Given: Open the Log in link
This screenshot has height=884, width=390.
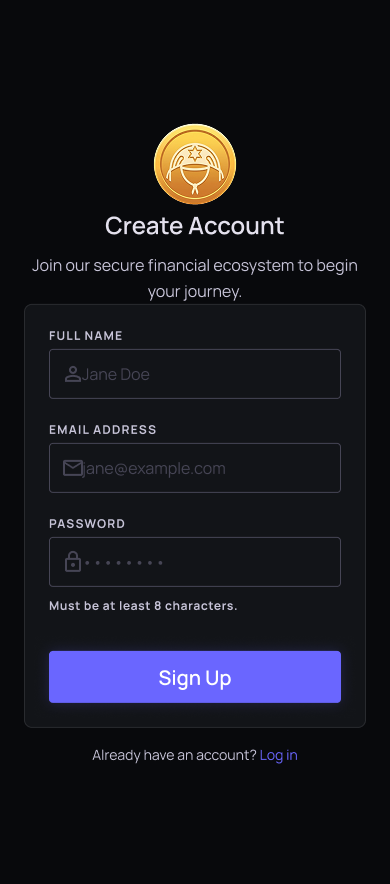Looking at the screenshot, I should click(278, 755).
